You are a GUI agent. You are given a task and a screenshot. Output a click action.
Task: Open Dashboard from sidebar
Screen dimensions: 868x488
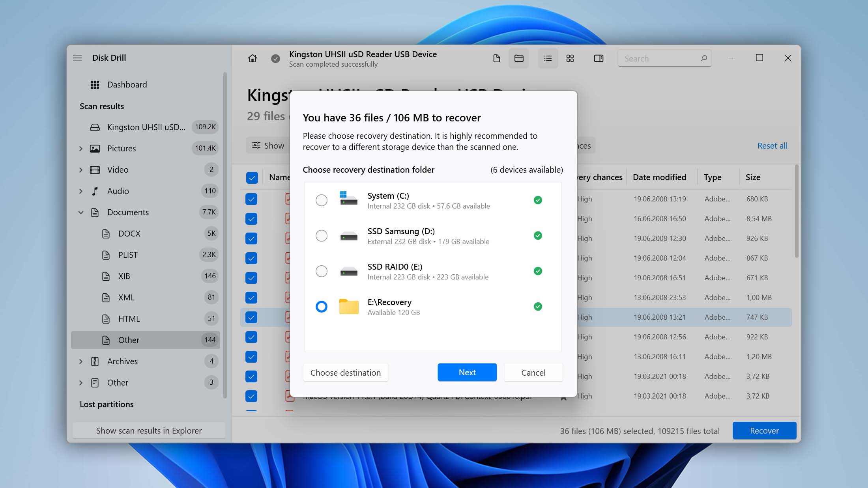tap(127, 84)
